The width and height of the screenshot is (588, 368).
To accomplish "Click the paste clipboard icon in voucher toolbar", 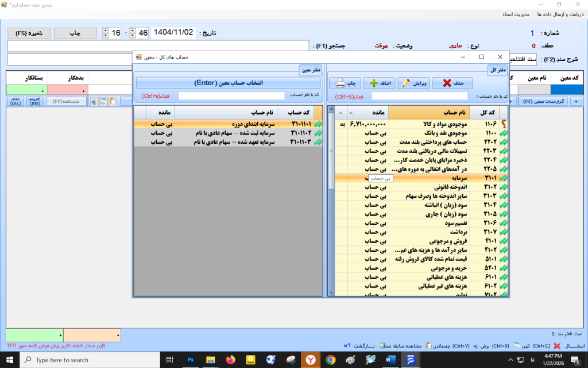I will tap(113, 102).
